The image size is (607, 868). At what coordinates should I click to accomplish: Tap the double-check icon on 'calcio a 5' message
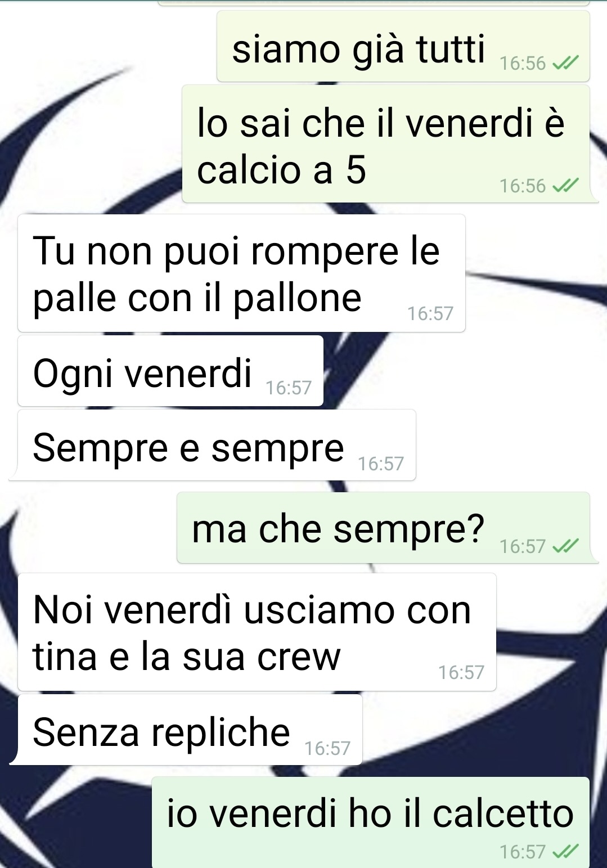(x=565, y=186)
